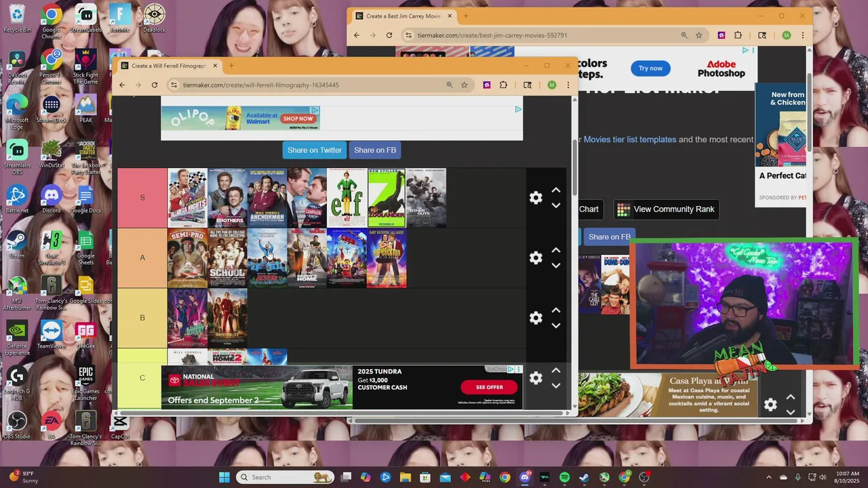Launch Fortnite from the desktop

click(120, 18)
